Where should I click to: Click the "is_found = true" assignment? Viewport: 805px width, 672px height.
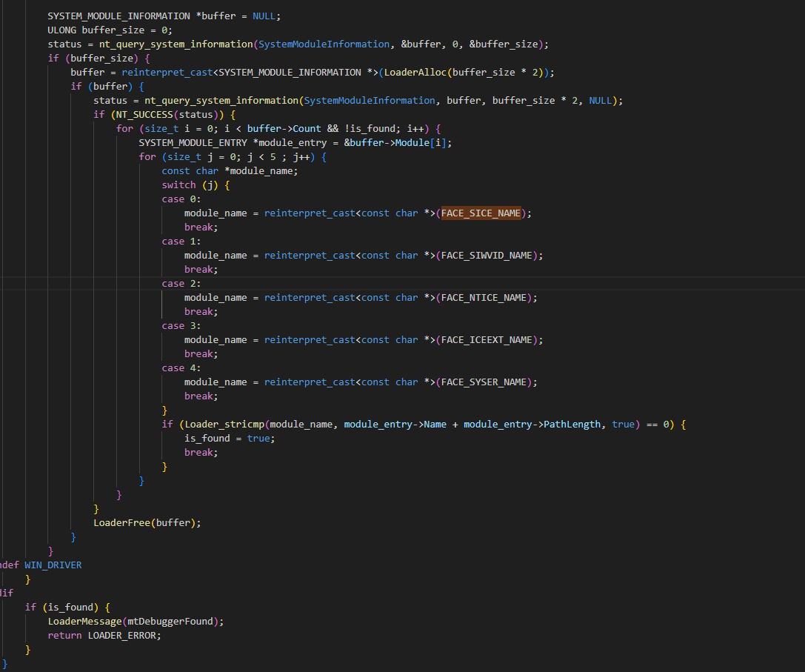(227, 439)
